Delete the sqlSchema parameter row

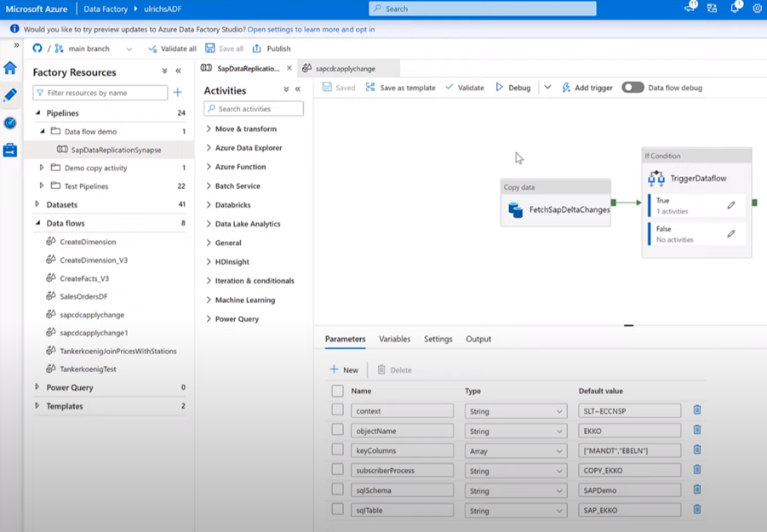pyautogui.click(x=697, y=489)
